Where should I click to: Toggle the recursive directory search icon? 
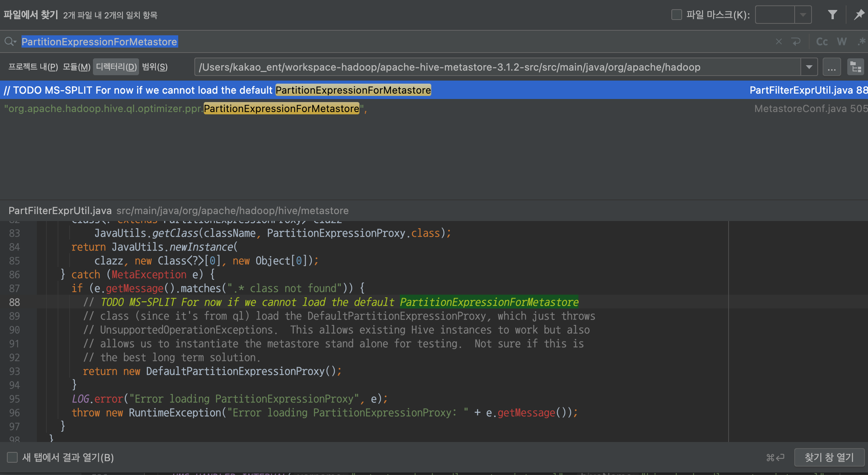[856, 67]
